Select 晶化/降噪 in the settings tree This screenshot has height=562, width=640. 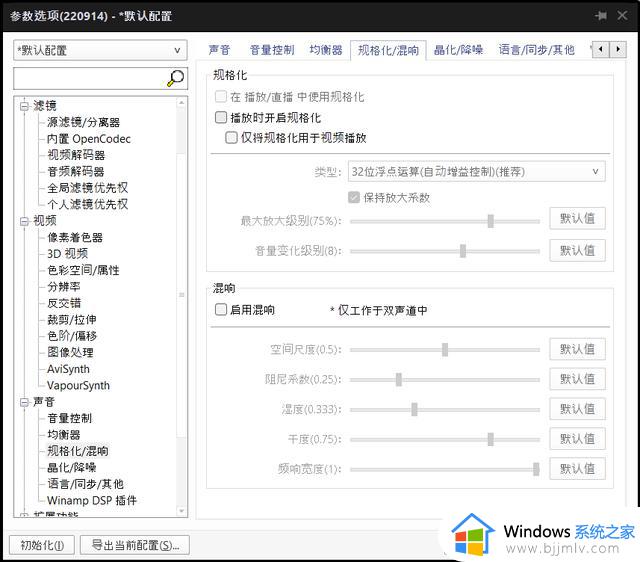tap(72, 468)
